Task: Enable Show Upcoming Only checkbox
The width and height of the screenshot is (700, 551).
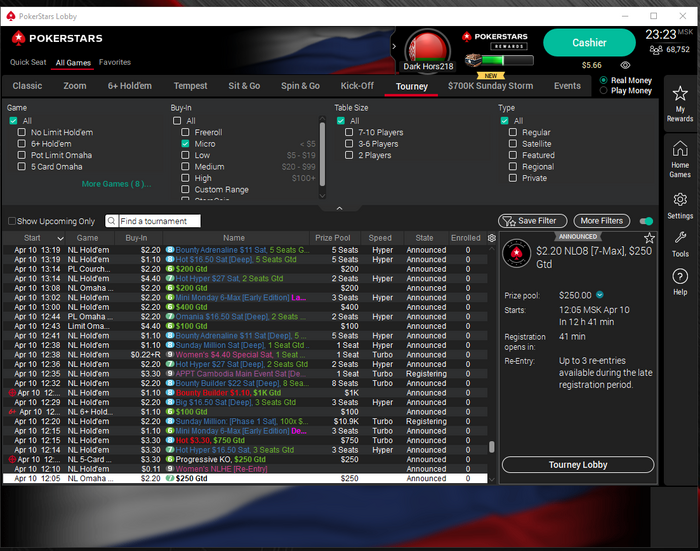Action: click(12, 221)
